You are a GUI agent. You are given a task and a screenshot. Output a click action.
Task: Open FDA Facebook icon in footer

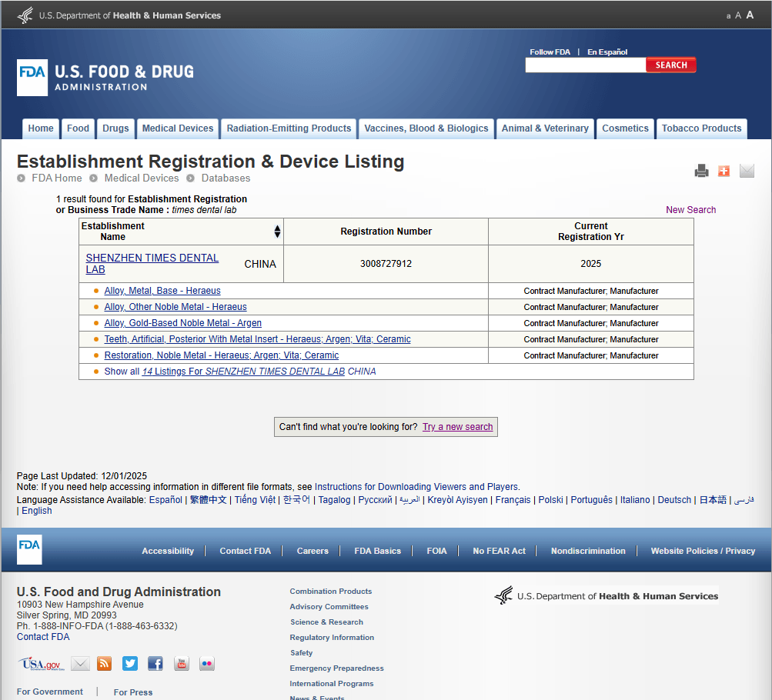point(155,664)
